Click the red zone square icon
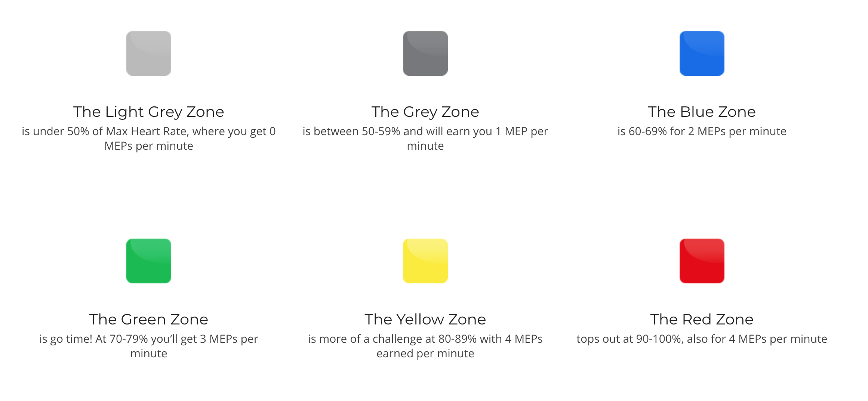Screen dimensions: 868x401 point(702,261)
